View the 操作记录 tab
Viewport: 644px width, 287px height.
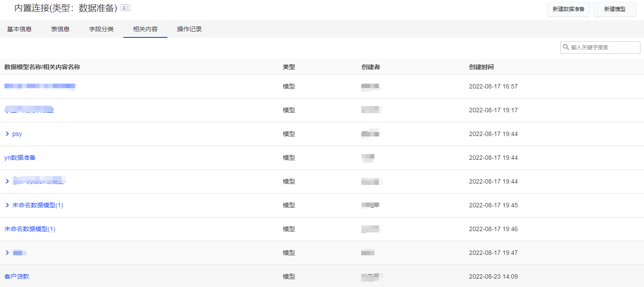click(x=189, y=29)
